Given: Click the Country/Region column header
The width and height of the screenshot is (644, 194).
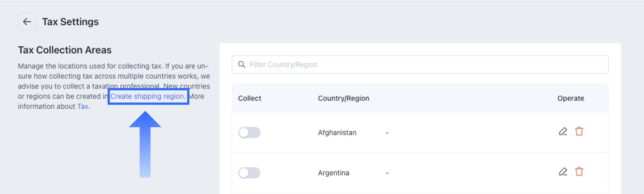Looking at the screenshot, I should tap(344, 98).
